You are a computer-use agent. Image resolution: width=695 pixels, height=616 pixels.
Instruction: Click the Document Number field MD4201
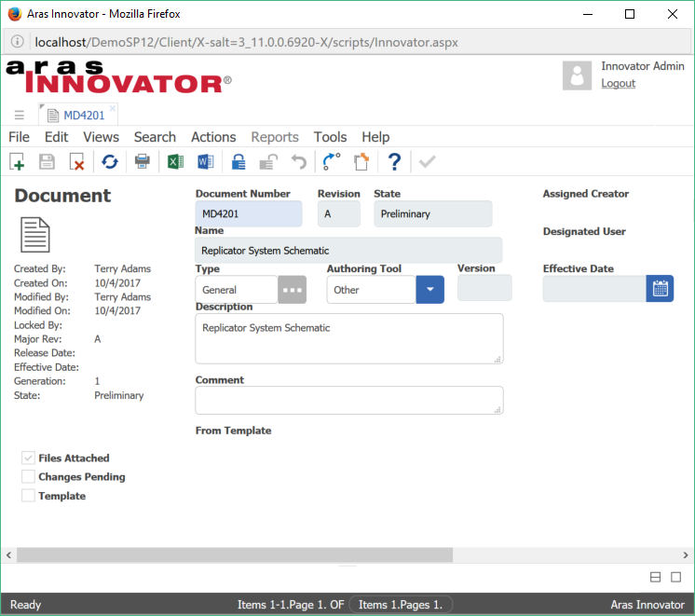point(249,213)
